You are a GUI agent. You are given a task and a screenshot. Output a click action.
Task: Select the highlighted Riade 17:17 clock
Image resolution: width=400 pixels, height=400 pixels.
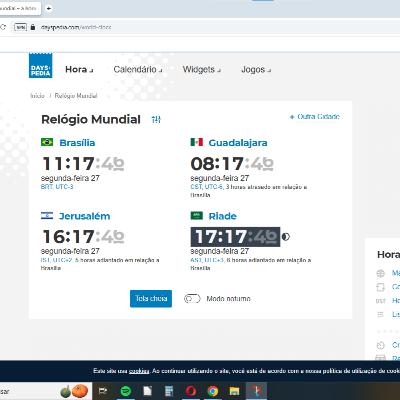click(x=235, y=237)
